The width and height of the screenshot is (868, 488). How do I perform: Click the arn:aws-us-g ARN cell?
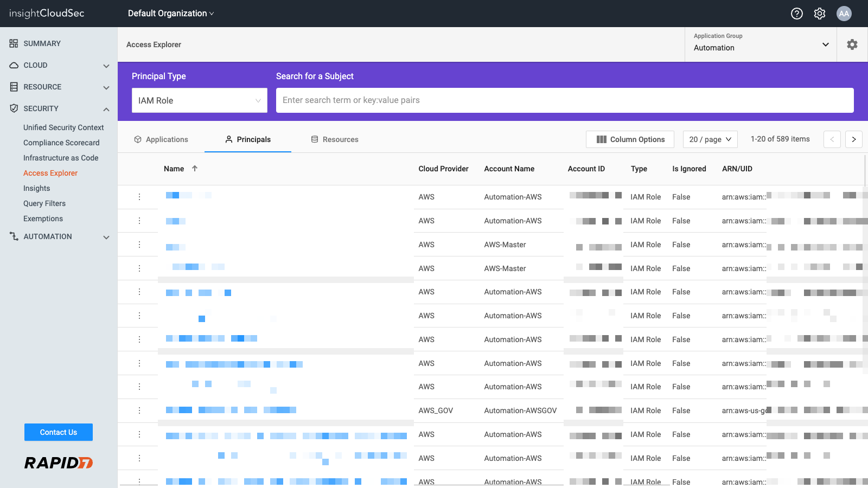743,410
